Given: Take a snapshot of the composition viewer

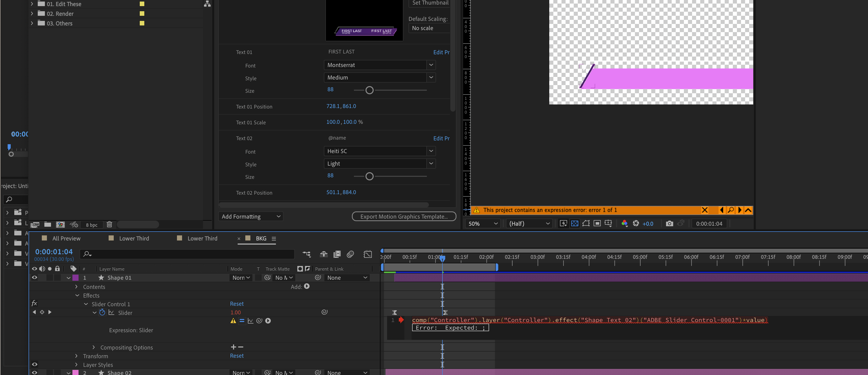Looking at the screenshot, I should click(x=670, y=223).
